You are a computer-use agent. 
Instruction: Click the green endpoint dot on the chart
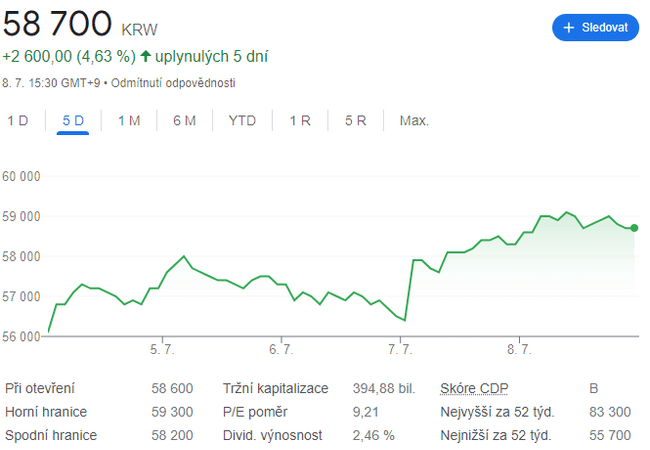(634, 228)
